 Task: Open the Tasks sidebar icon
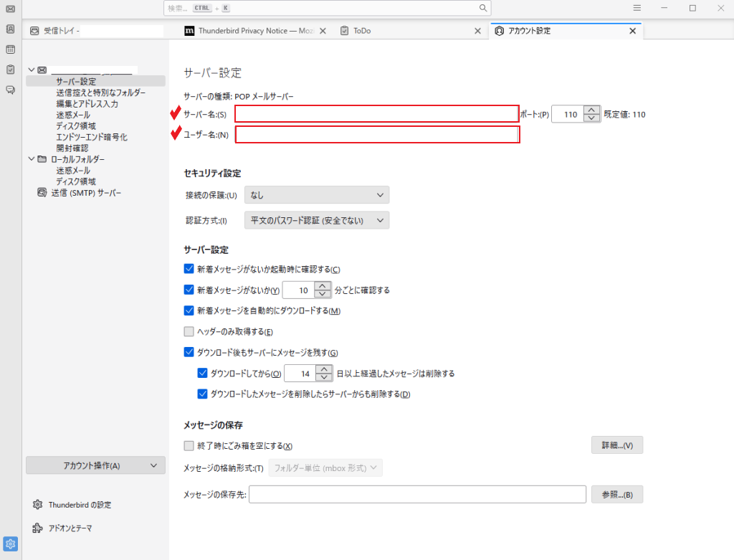point(10,70)
